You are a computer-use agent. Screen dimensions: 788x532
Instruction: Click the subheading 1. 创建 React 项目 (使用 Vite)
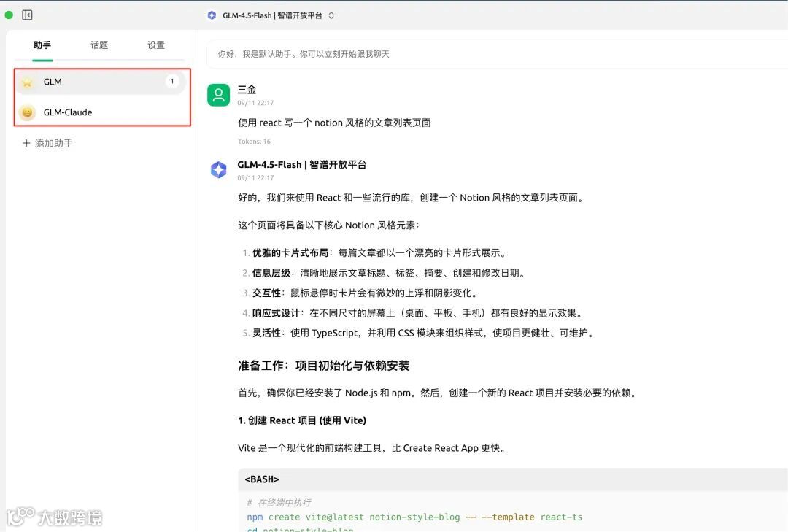click(302, 420)
